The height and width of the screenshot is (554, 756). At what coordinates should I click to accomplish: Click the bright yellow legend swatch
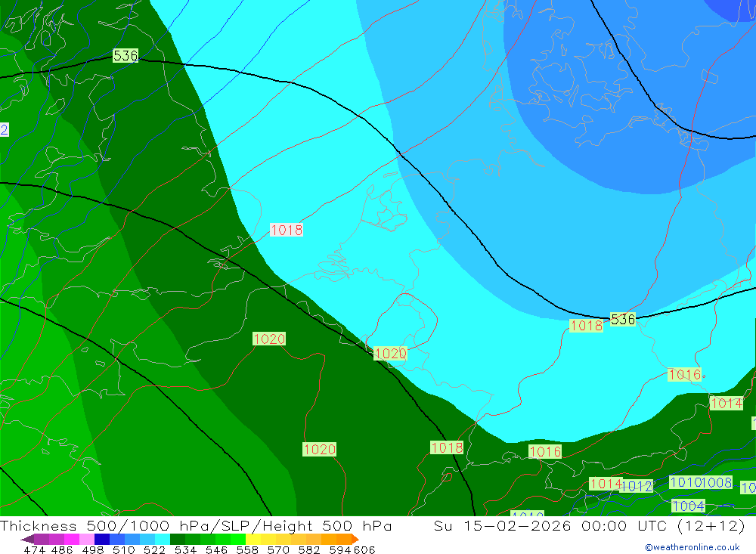click(253, 539)
